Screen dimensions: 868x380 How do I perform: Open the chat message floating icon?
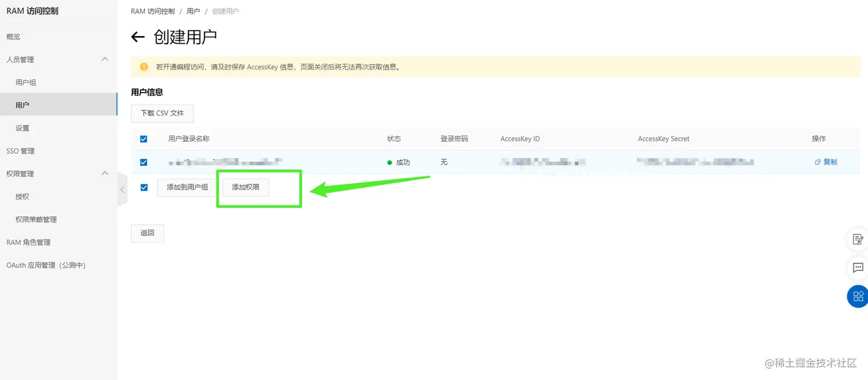coord(858,267)
